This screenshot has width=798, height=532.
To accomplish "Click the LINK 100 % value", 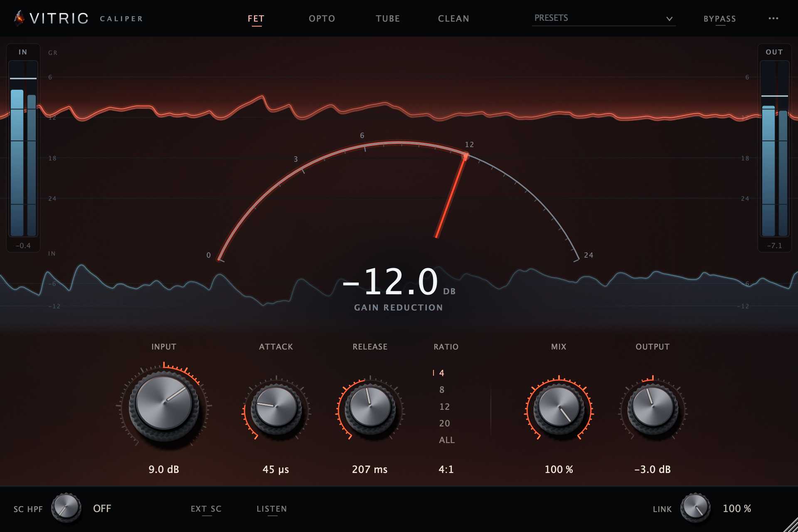I will (x=737, y=508).
